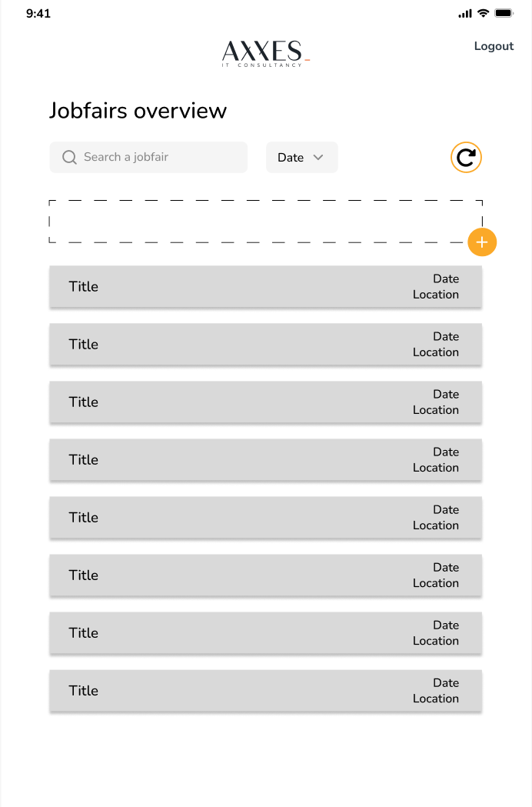Click the cellular signal bars icon
Image resolution: width=532 pixels, height=807 pixels.
click(464, 12)
